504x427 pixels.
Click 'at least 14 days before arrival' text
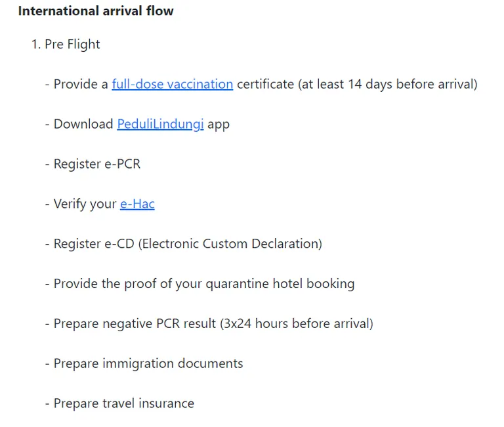coord(388,85)
